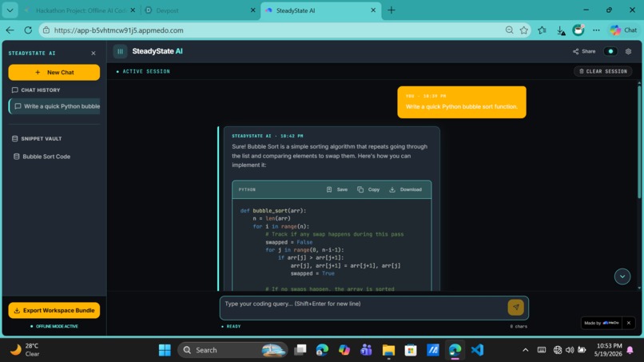Toggle the theme switch in header
644x362 pixels.
pyautogui.click(x=610, y=51)
